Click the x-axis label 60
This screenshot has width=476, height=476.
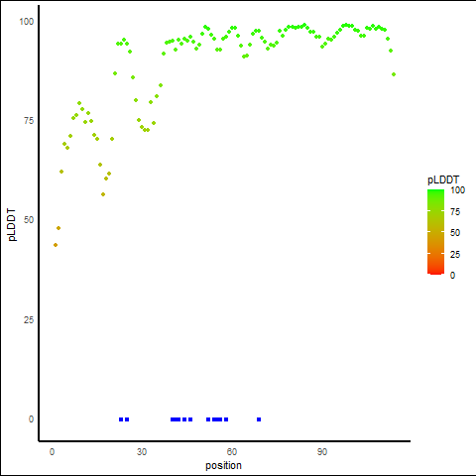(x=232, y=452)
